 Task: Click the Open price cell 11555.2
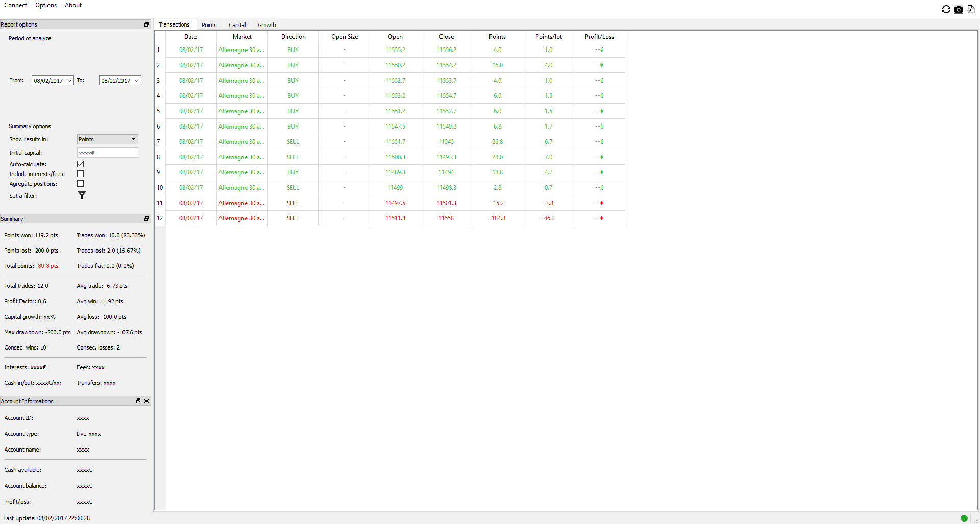click(x=395, y=50)
